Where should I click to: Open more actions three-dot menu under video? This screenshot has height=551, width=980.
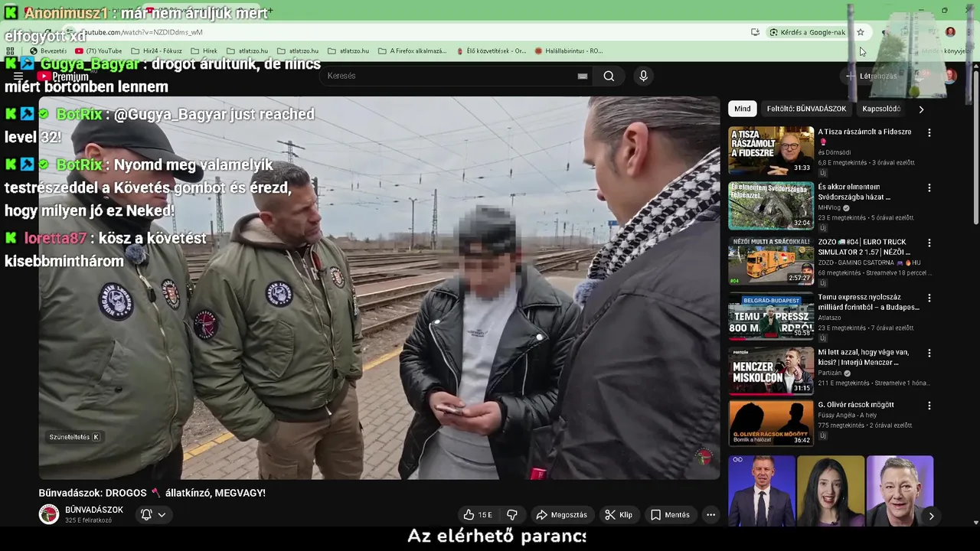coord(710,515)
